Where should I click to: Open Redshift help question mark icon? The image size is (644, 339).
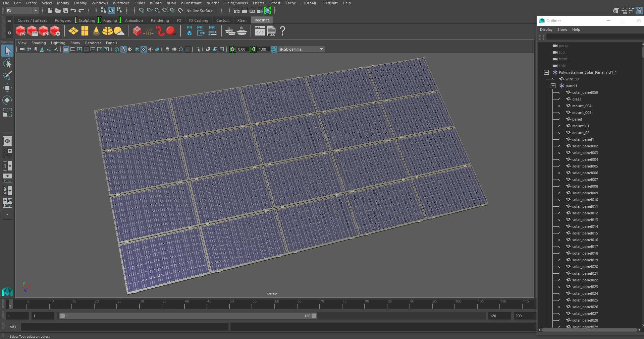(283, 31)
